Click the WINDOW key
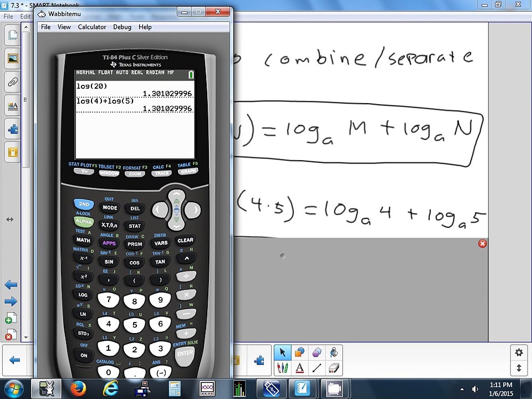Image resolution: width=532 pixels, height=399 pixels. [109, 173]
